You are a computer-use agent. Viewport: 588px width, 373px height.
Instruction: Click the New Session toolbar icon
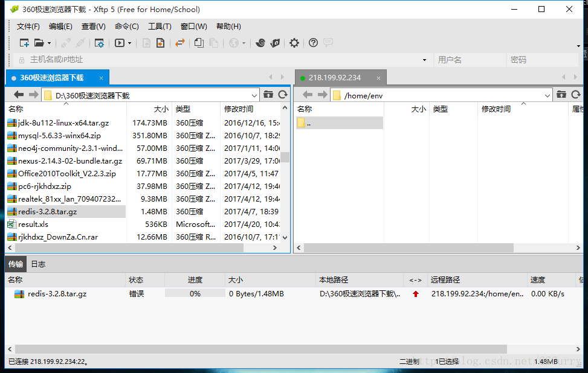(x=24, y=43)
